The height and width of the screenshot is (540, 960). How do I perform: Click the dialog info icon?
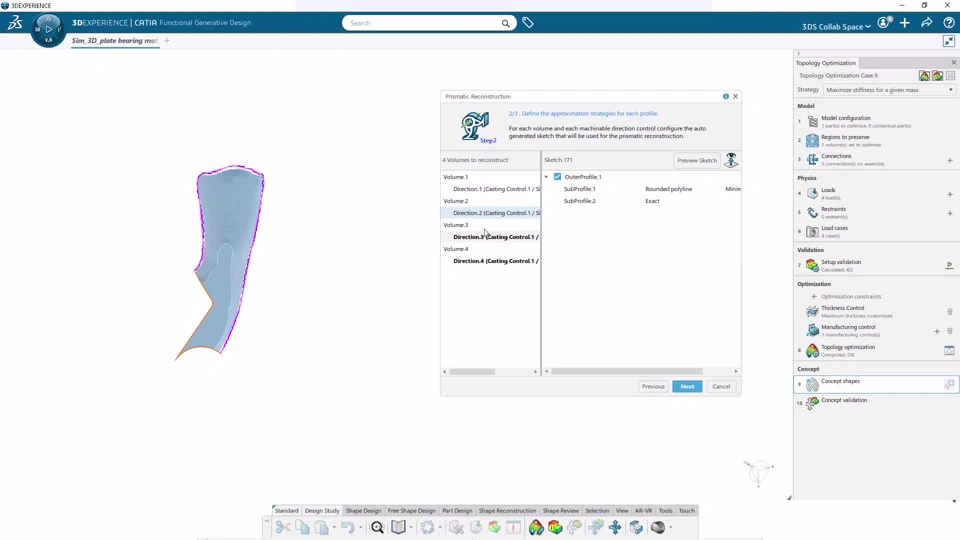(x=726, y=96)
